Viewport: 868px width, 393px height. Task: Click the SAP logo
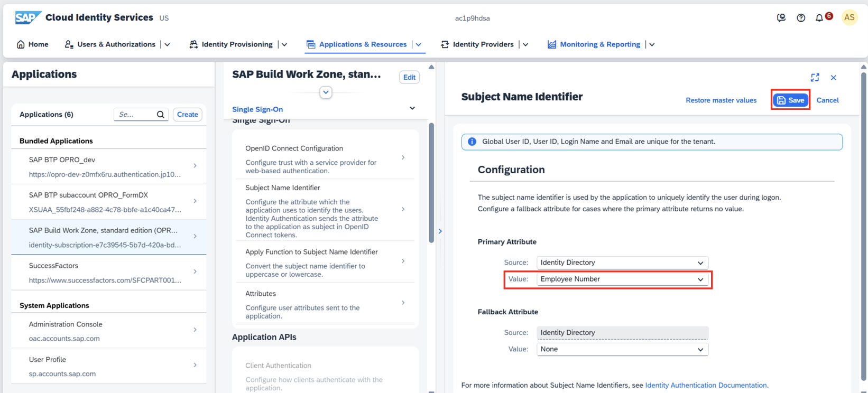pyautogui.click(x=27, y=17)
